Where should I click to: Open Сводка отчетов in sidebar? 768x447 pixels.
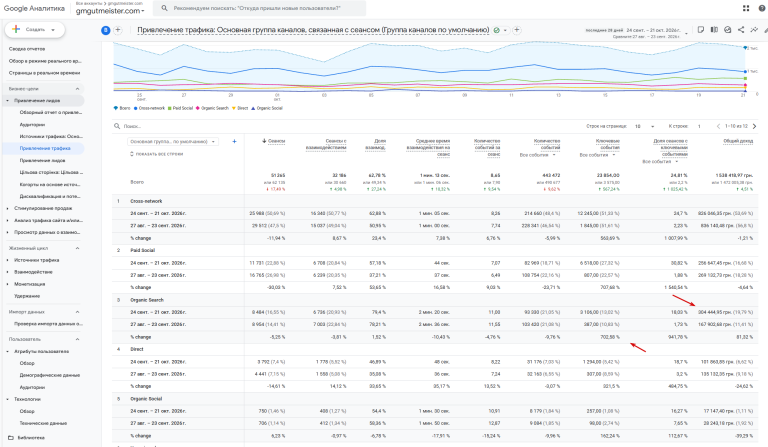pyautogui.click(x=27, y=49)
